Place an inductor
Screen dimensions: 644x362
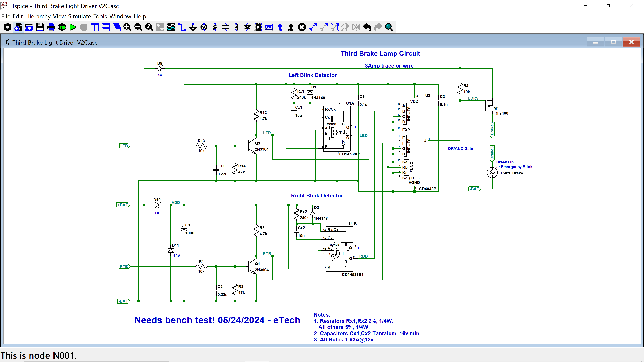pos(236,27)
